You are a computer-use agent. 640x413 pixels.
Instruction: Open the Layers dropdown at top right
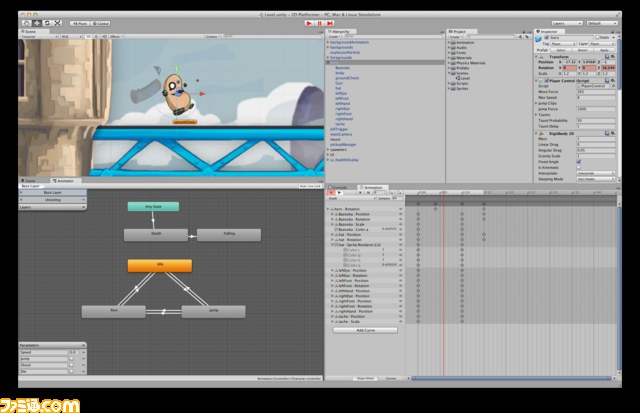click(567, 23)
